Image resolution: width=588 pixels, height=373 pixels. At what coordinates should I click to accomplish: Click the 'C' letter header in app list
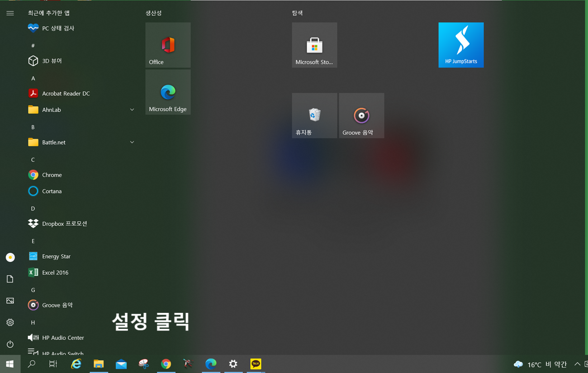[x=33, y=160]
